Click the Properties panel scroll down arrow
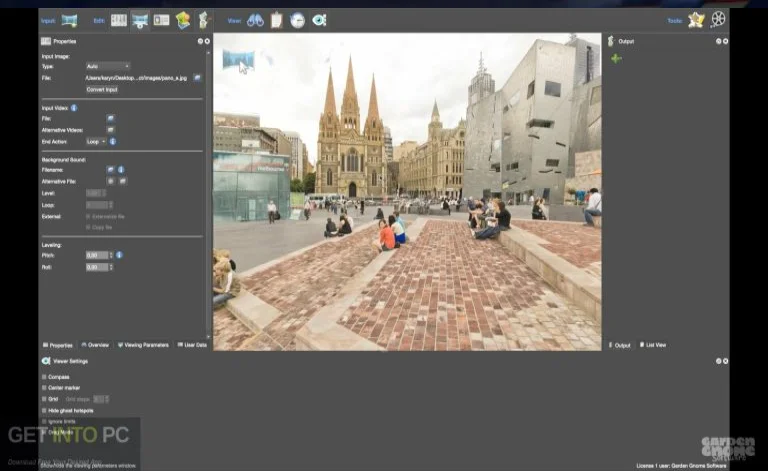768x471 pixels. (x=209, y=337)
